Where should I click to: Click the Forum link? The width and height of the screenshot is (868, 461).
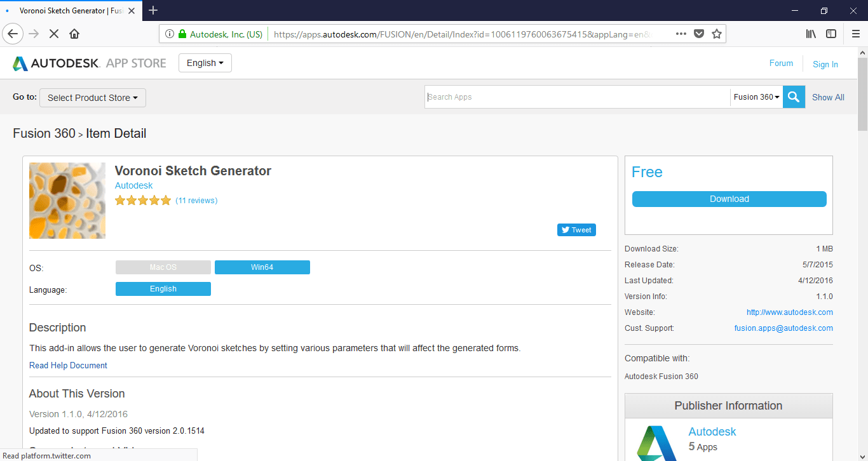click(x=781, y=63)
